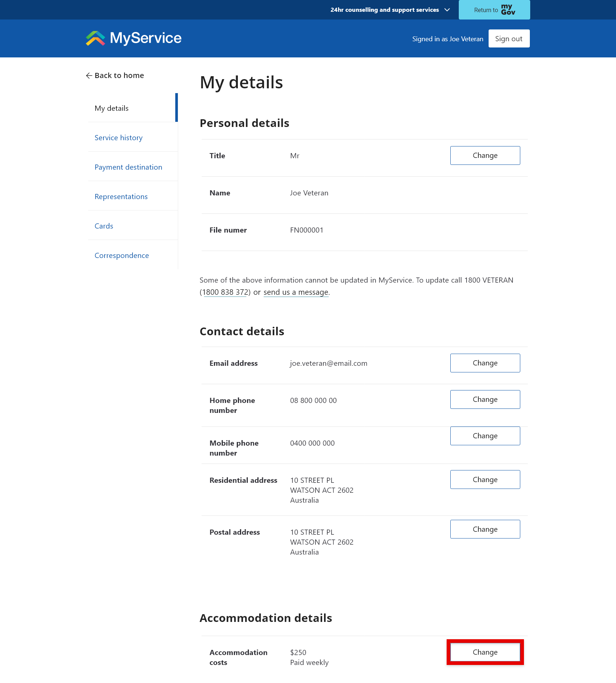Select My details in the sidebar
616x683 pixels.
[111, 108]
